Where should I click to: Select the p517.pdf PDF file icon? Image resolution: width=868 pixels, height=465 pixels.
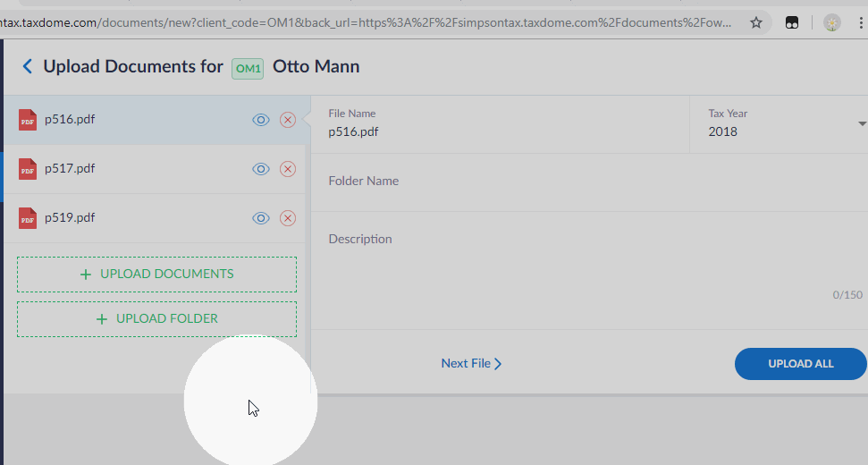point(27,169)
